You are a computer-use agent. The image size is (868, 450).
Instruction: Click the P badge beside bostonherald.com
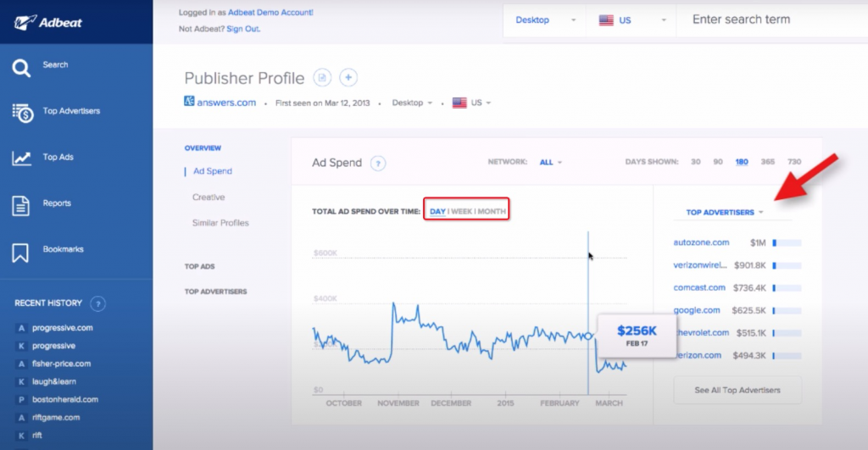(x=21, y=400)
